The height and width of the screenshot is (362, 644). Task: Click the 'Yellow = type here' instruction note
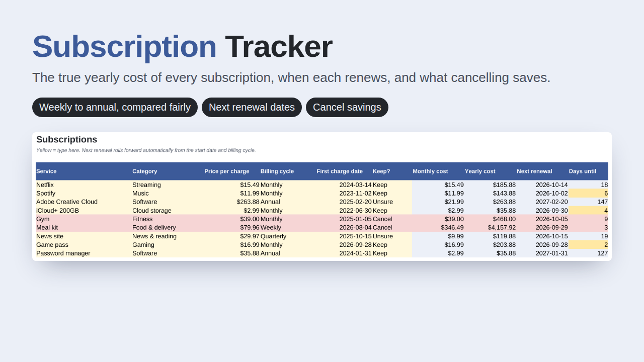(146, 150)
